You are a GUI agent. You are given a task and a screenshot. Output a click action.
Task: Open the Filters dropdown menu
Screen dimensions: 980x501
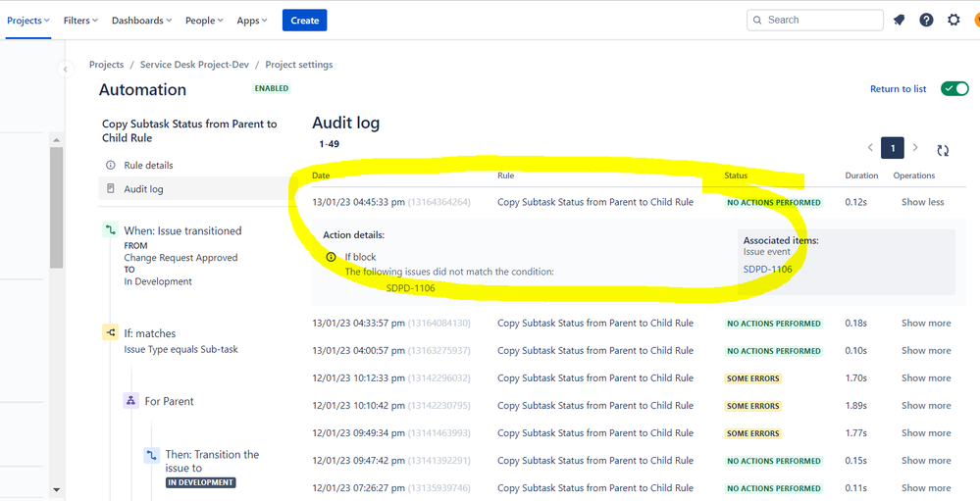click(x=80, y=20)
